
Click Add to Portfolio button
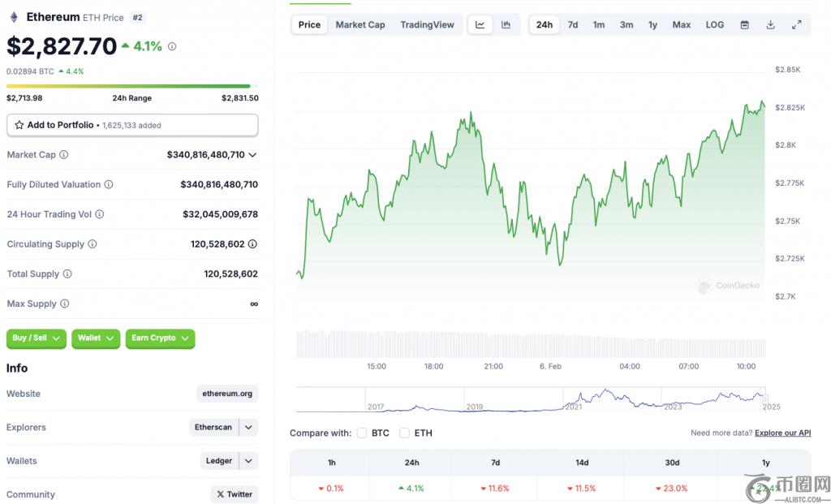(132, 125)
